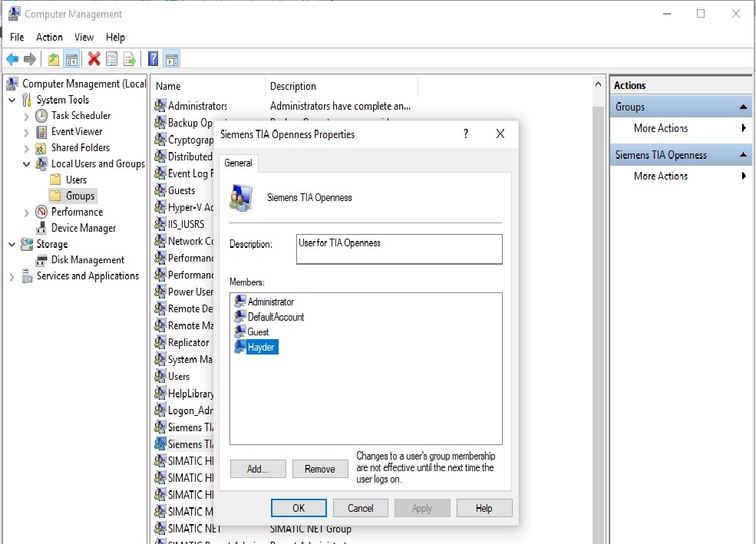Click Cancel in Properties dialog

361,508
